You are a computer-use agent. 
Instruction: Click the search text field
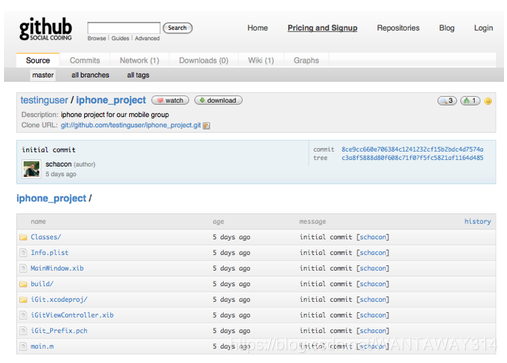[124, 28]
